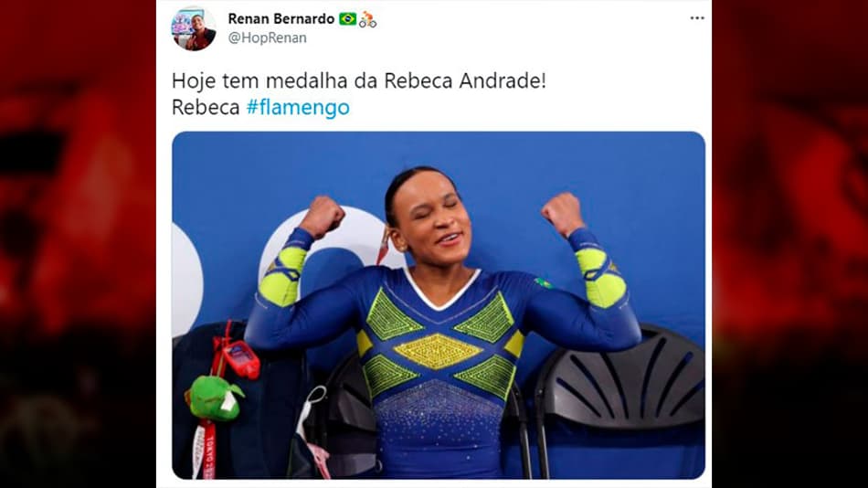Screen dimensions: 868x488
Task: Open the attached gymnast photo
Action: (x=439, y=305)
